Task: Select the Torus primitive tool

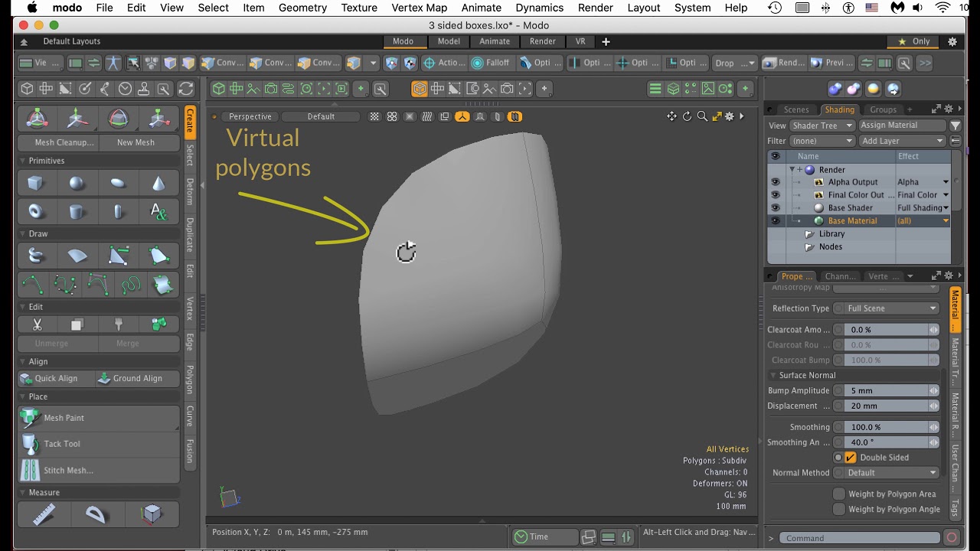Action: click(35, 211)
